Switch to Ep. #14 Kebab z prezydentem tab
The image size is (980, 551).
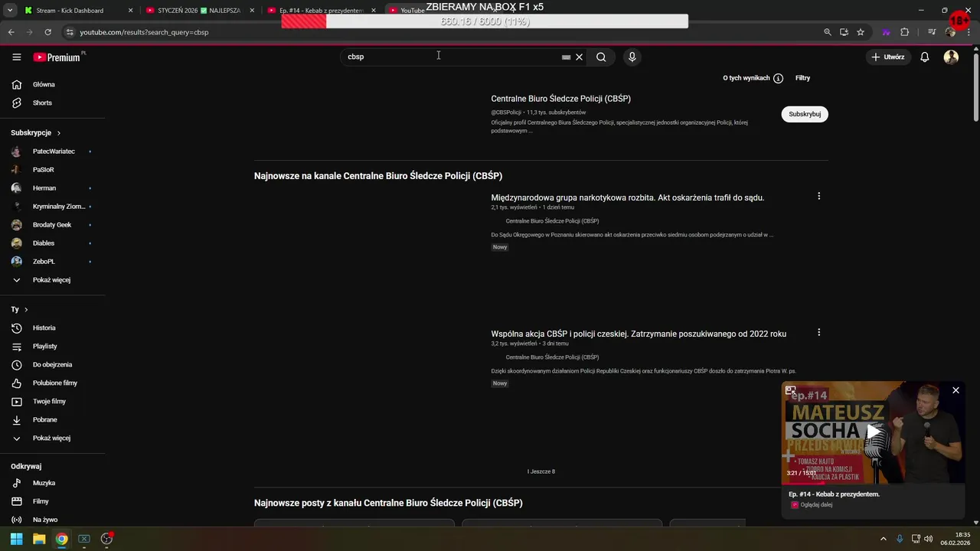[x=320, y=10]
